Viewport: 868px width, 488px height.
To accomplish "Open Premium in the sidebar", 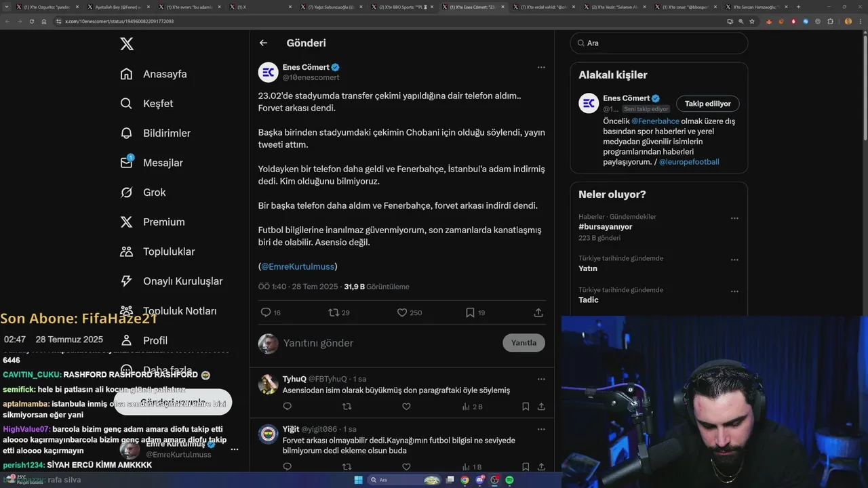I will point(152,222).
